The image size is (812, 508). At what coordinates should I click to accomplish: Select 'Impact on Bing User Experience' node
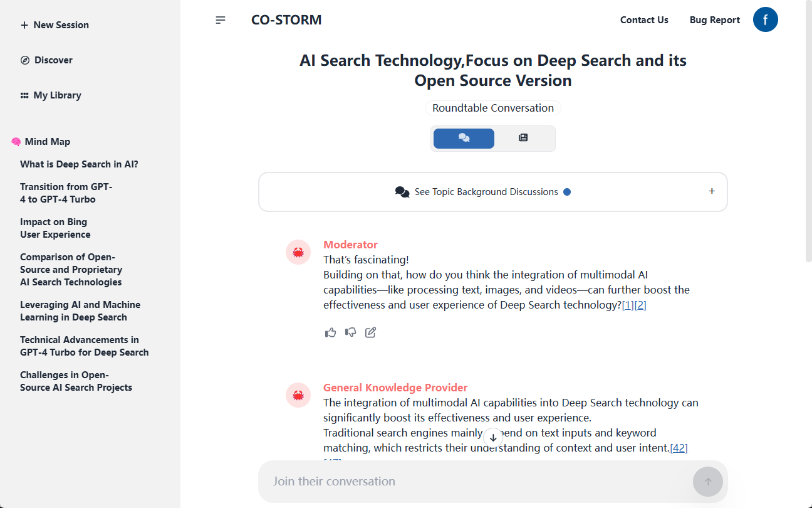pyautogui.click(x=55, y=228)
